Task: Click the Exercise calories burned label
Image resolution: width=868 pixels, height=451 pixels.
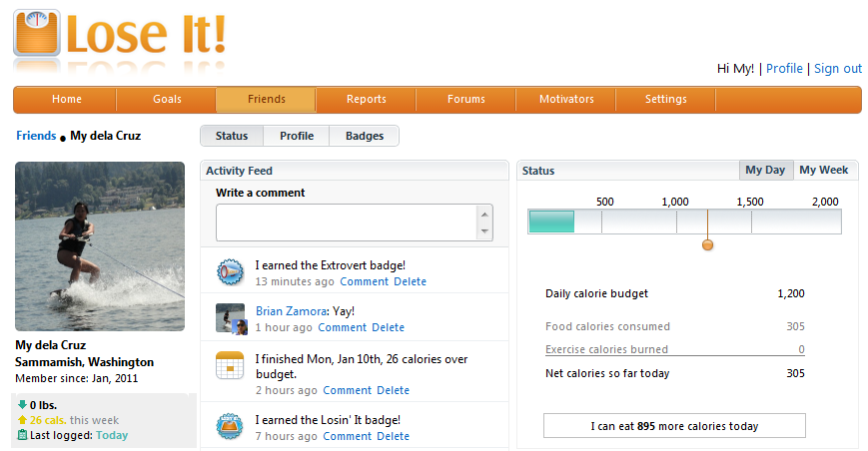Action: (x=606, y=349)
